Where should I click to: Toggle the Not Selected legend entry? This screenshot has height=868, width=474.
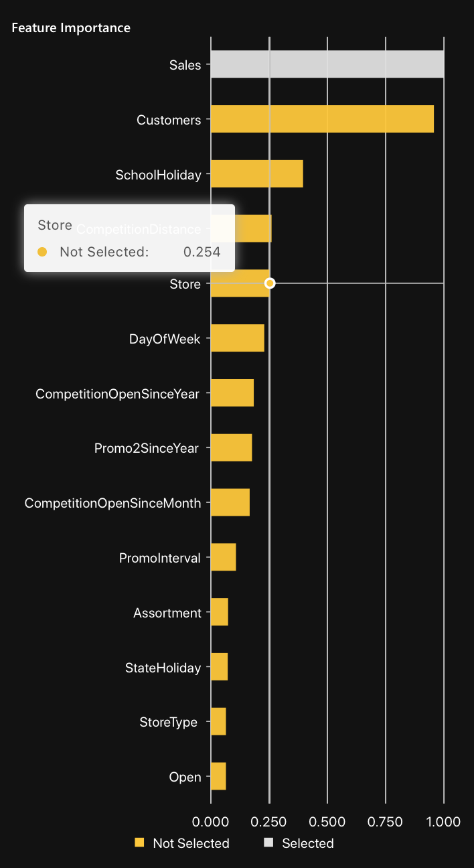pos(191,843)
